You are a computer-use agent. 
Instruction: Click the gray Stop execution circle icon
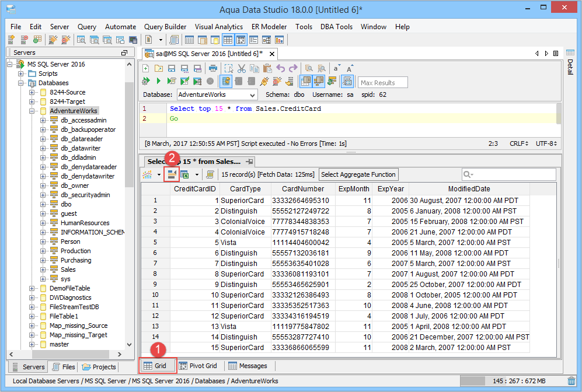[210, 81]
